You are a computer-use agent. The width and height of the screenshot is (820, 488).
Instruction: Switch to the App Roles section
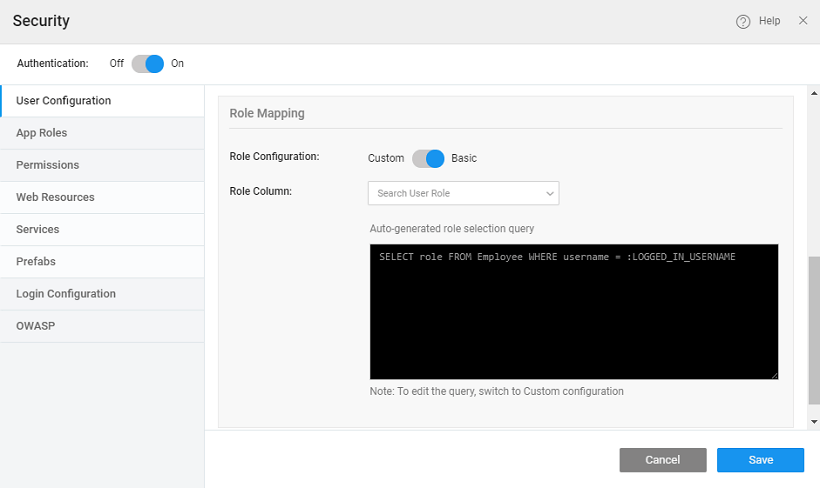(x=42, y=133)
